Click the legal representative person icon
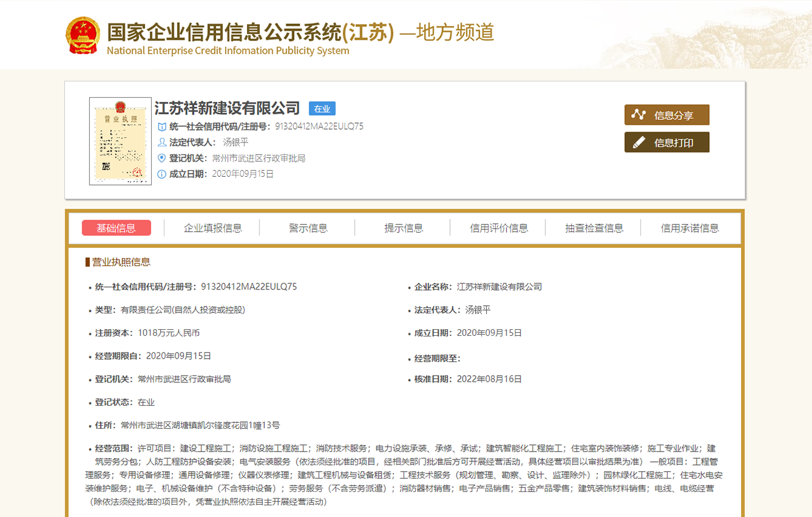The image size is (812, 517). [x=162, y=142]
